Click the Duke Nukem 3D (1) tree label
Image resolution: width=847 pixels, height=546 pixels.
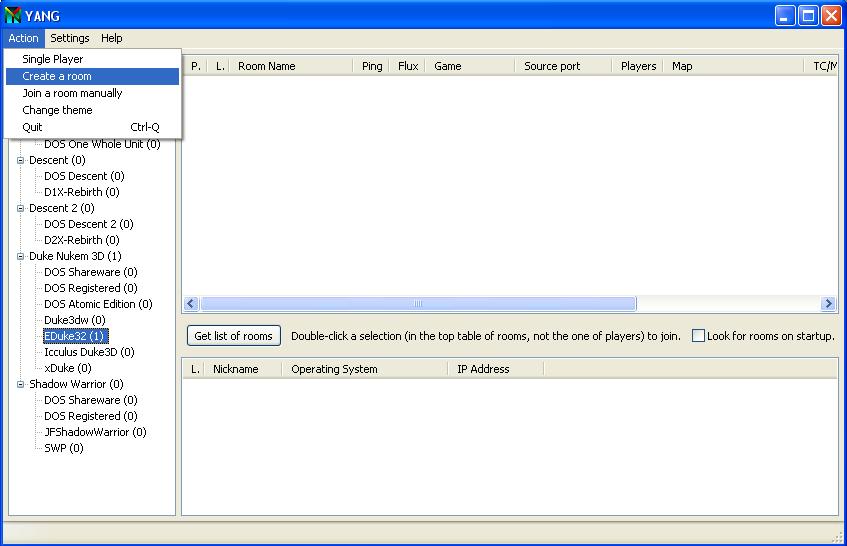[x=75, y=257]
